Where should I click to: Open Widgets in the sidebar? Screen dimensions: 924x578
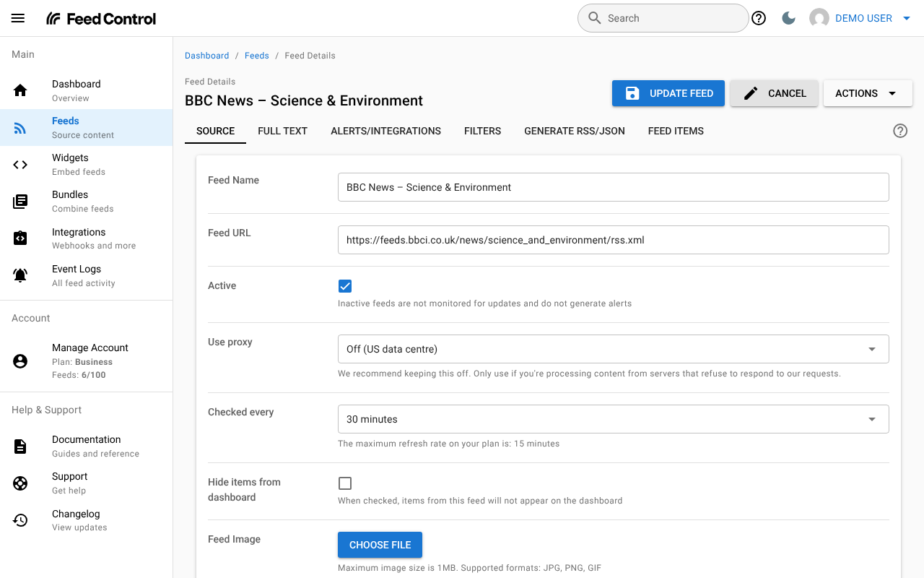click(87, 165)
